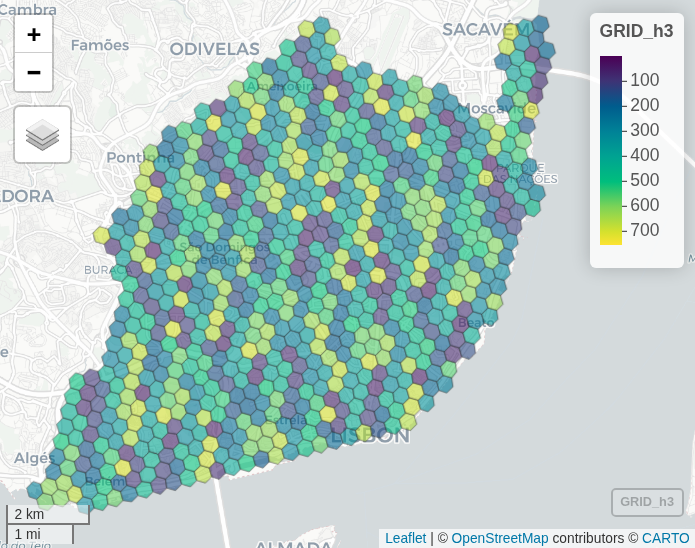695x548 pixels.
Task: Open the layers control icon
Action: [x=42, y=134]
